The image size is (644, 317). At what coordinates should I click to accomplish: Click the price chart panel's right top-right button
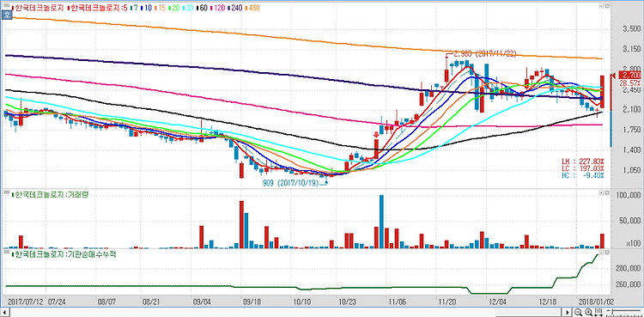pyautogui.click(x=606, y=6)
